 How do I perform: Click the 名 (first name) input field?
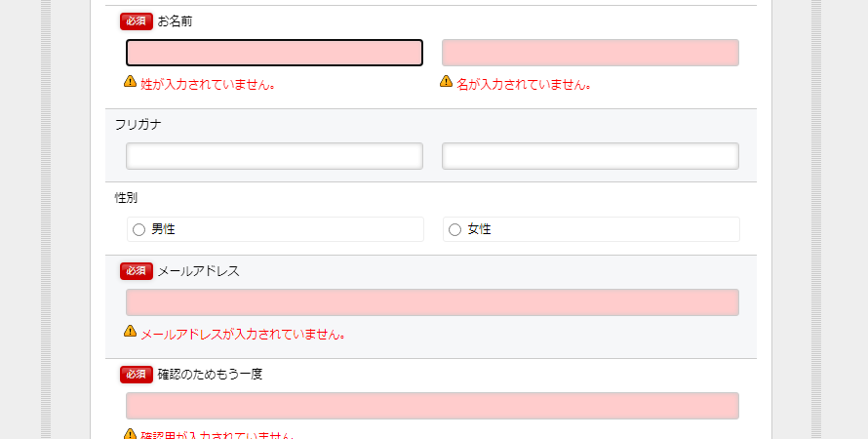click(590, 53)
